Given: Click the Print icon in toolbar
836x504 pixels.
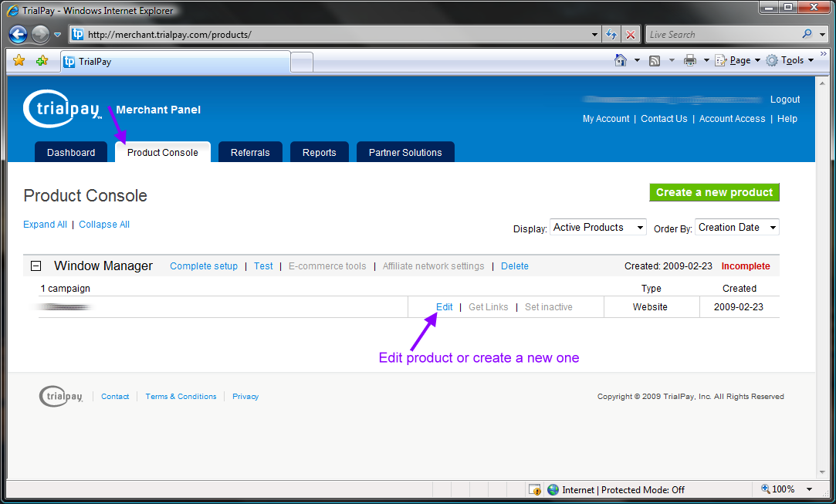Looking at the screenshot, I should pos(689,60).
